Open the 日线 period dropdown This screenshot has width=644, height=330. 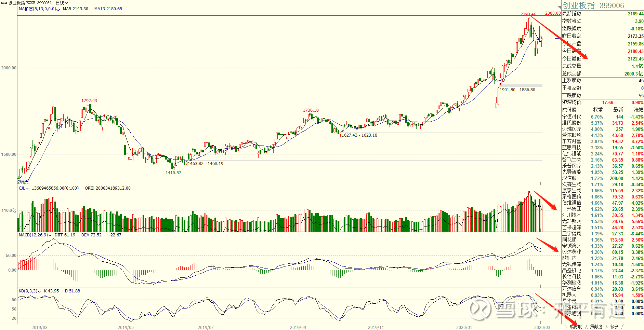pos(62,3)
